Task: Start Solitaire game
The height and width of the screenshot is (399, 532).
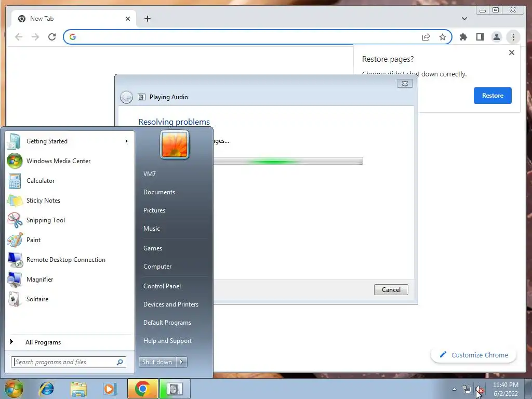Action: tap(70, 299)
